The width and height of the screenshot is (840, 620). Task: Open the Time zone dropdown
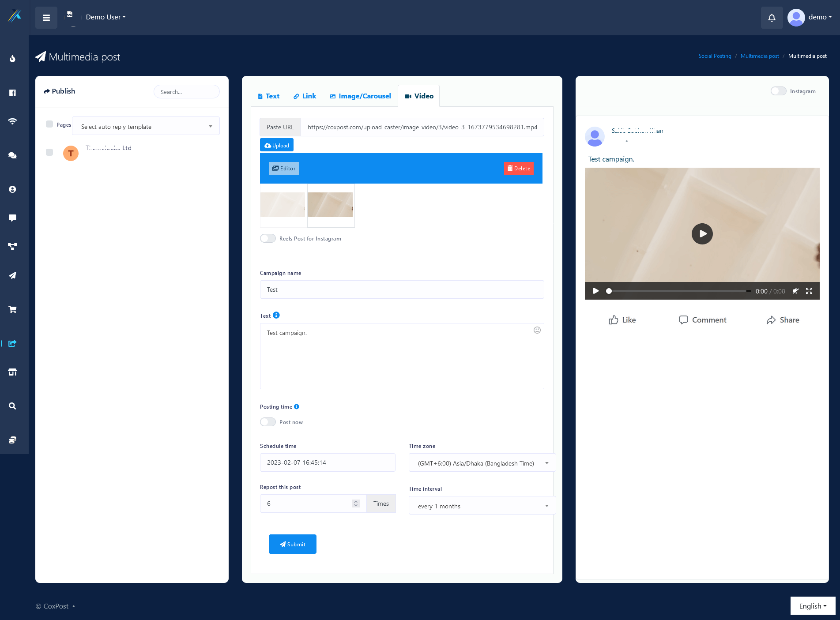[x=482, y=463]
